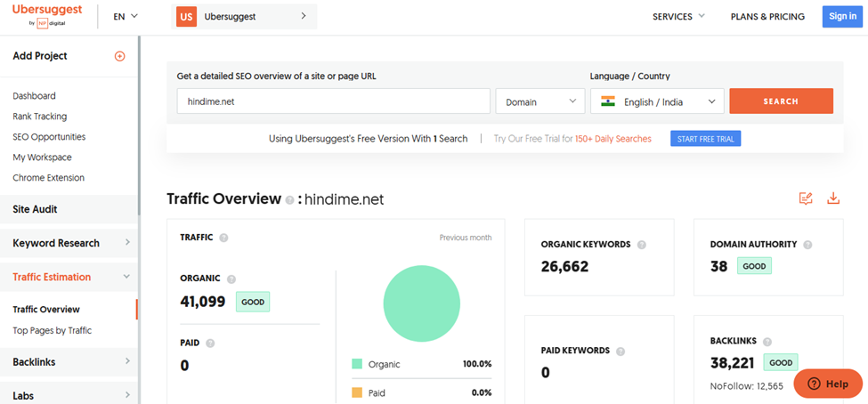
Task: Click the 150+ Daily Searches link
Action: coord(613,139)
